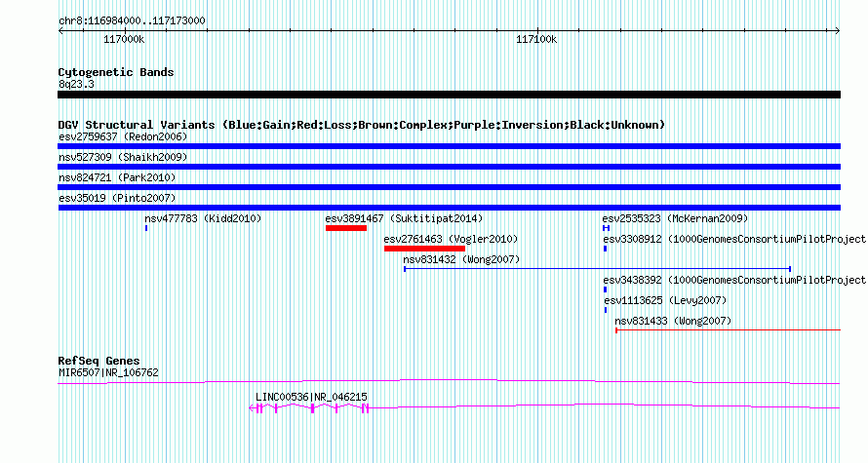Image resolution: width=868 pixels, height=463 pixels.
Task: Click esv2535323 (McKernan2009) label
Action: [x=675, y=218]
